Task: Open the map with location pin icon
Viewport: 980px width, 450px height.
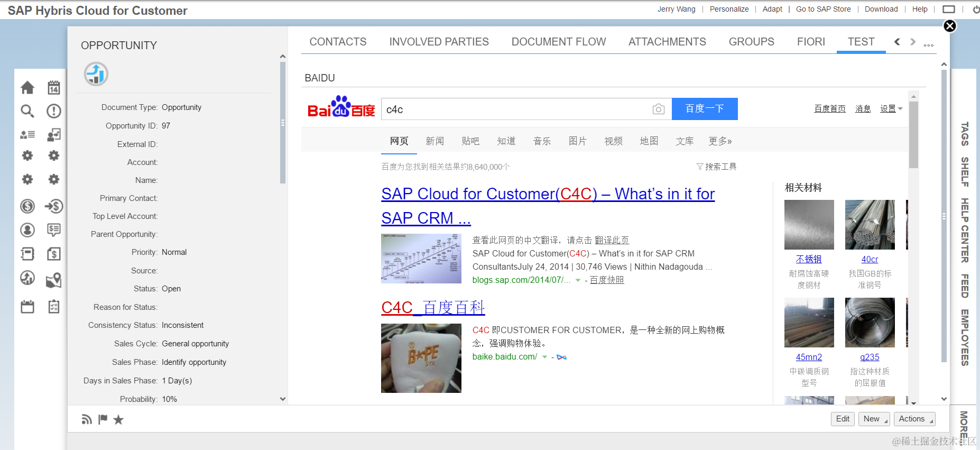Action: [x=54, y=280]
